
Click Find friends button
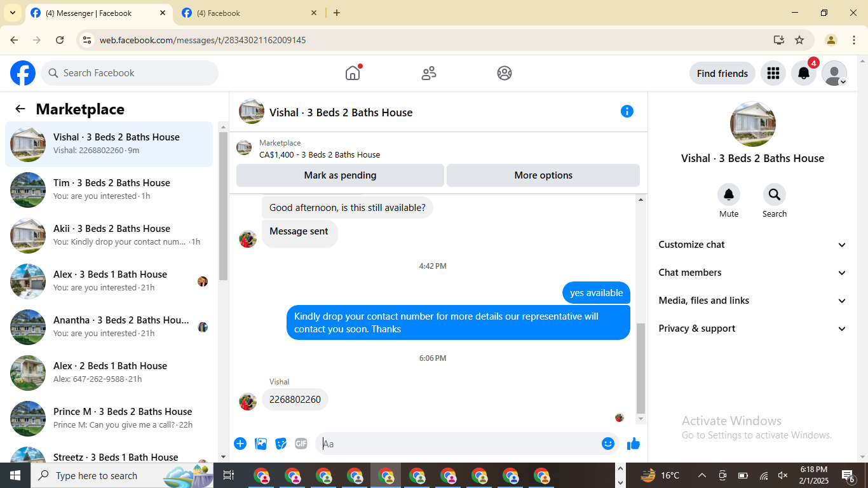(722, 73)
